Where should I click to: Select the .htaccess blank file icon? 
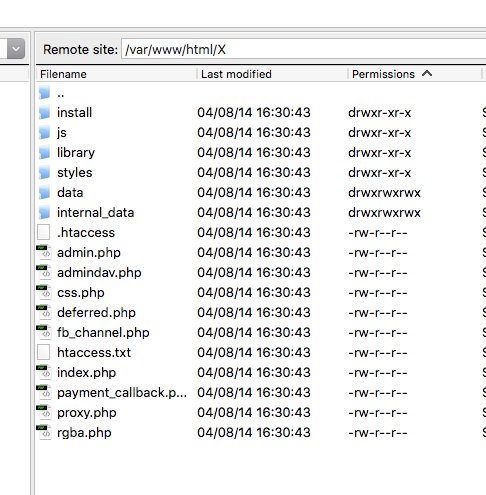click(44, 232)
